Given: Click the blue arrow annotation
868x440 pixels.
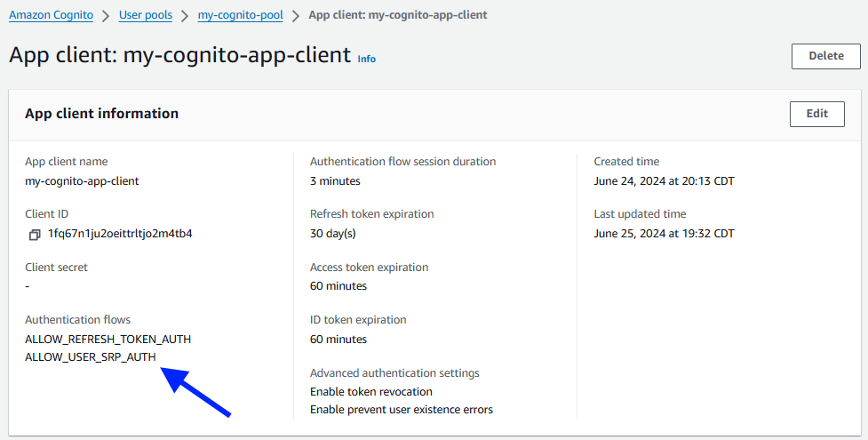Looking at the screenshot, I should 195,392.
